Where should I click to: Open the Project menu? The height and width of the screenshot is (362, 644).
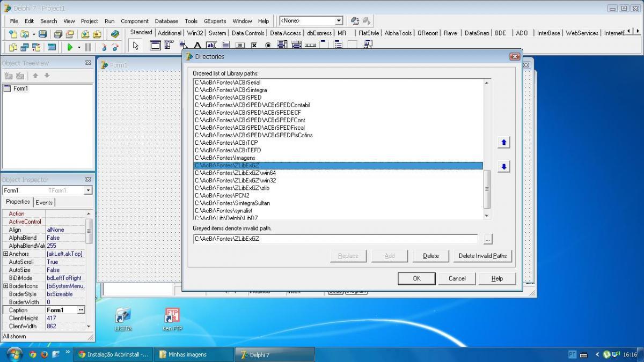point(90,21)
